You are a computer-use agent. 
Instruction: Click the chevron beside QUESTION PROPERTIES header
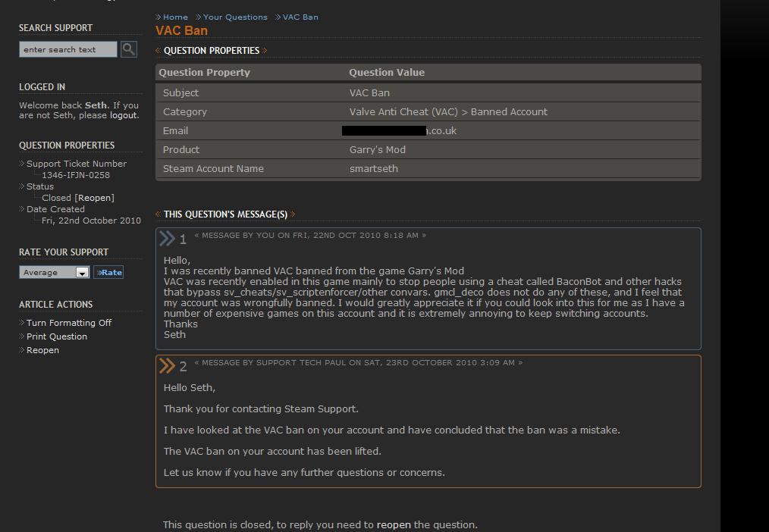click(x=157, y=51)
